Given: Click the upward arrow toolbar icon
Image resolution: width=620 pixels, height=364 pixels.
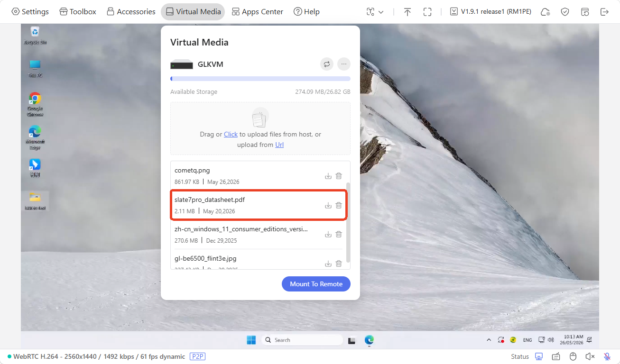Looking at the screenshot, I should (407, 12).
